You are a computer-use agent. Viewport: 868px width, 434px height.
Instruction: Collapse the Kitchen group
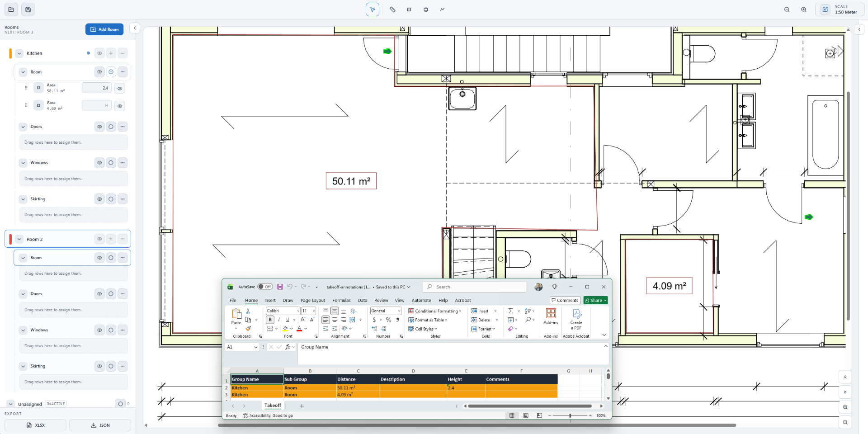[x=19, y=53]
